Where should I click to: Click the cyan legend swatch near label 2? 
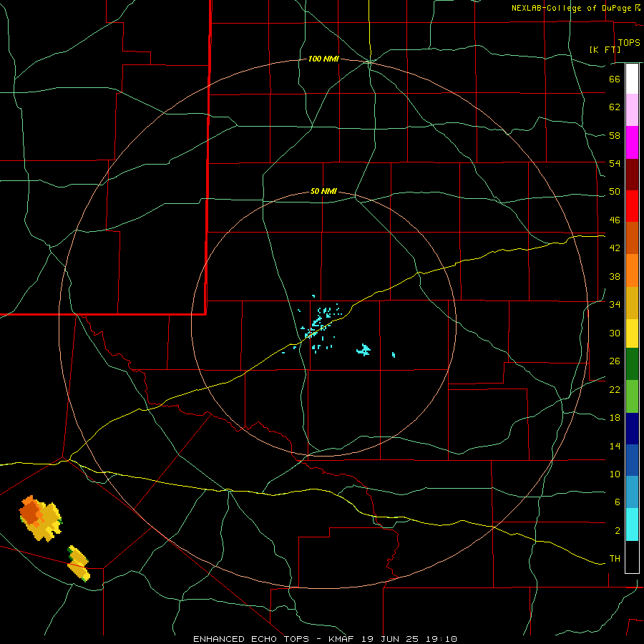tap(632, 525)
